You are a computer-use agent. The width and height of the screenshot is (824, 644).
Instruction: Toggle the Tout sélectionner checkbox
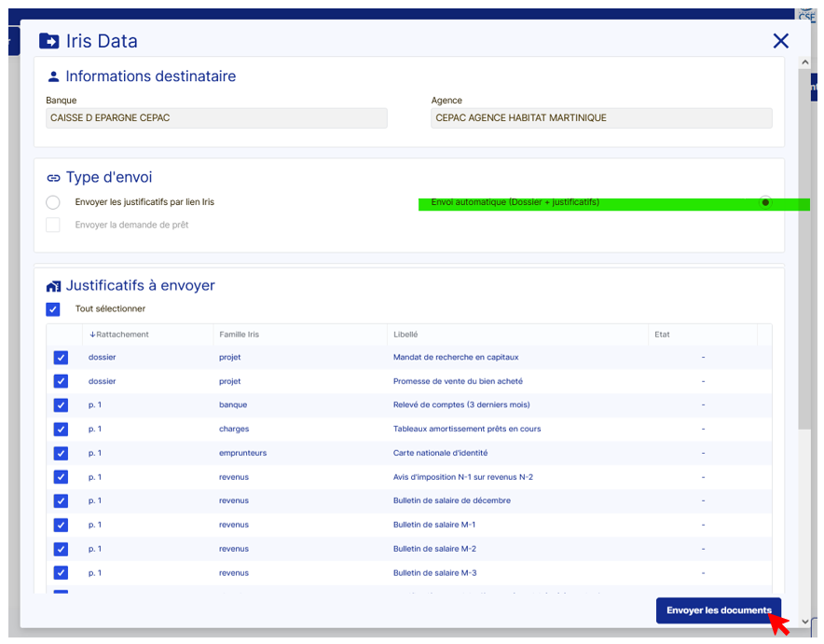53,309
